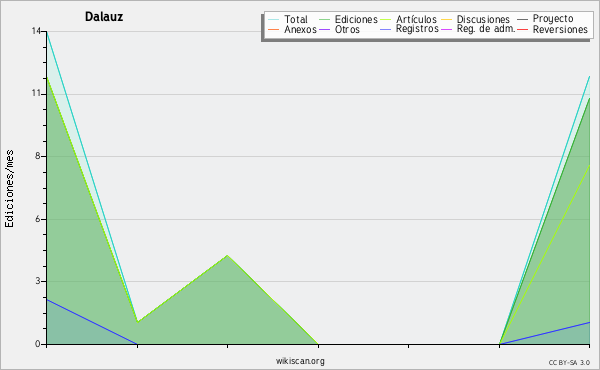Click the orange Anexos legend swatch
Image resolution: width=600 pixels, height=370 pixels.
273,29
